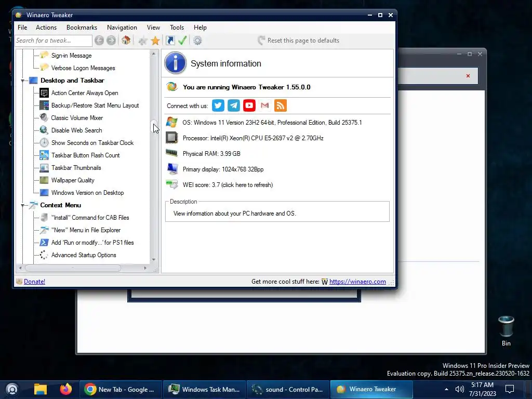
Task: Switch to New Tab Google Chrome taskbar button
Action: (121, 389)
